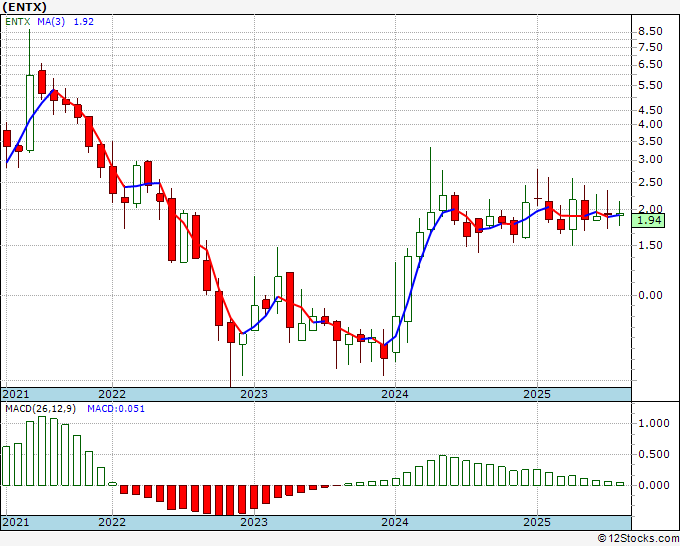680x546 pixels.
Task: Click 2021 on the MACD timeline
Action: coord(16,522)
